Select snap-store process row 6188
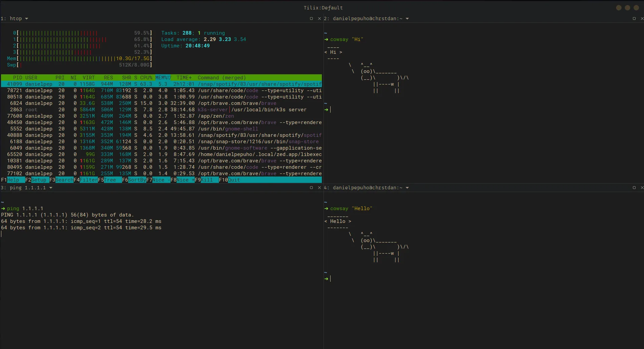This screenshot has width=644, height=349. pyautogui.click(x=161, y=142)
